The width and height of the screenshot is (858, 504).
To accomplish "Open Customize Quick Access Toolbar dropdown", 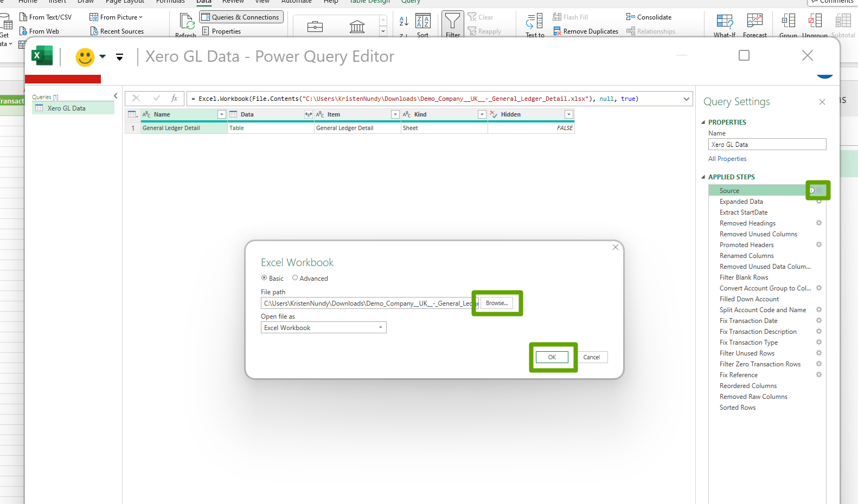I will pos(120,57).
